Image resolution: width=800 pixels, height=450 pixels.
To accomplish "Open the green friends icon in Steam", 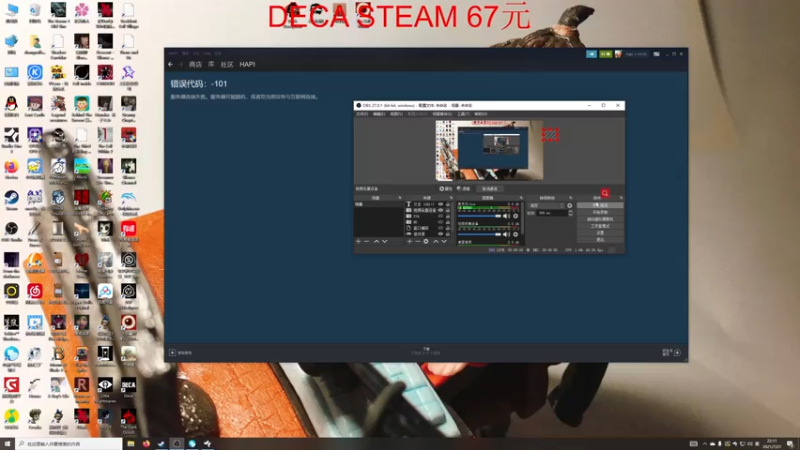I will pyautogui.click(x=605, y=54).
